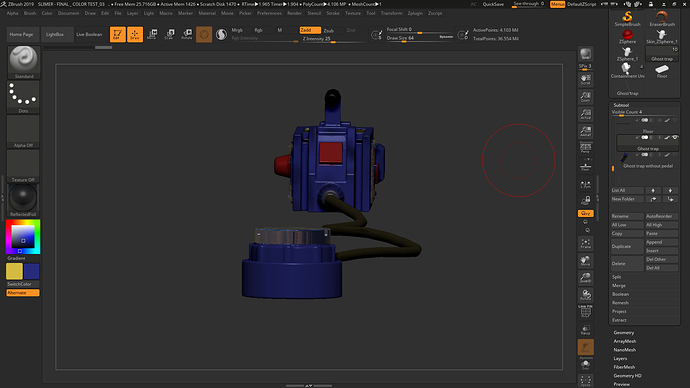Viewport: 690px width, 388px height.
Task: Toggle the Ghost transparency icon
Action: 585,347
